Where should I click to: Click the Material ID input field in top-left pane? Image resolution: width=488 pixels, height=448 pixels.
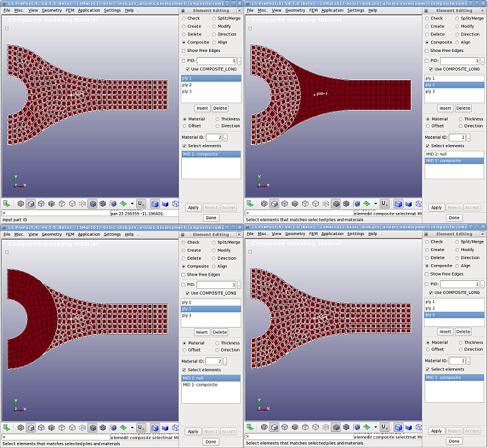tap(214, 137)
